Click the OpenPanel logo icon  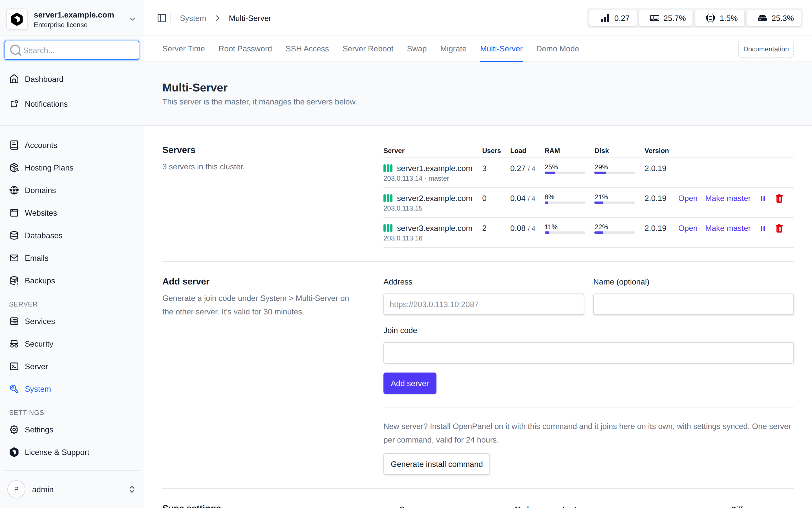point(17,19)
